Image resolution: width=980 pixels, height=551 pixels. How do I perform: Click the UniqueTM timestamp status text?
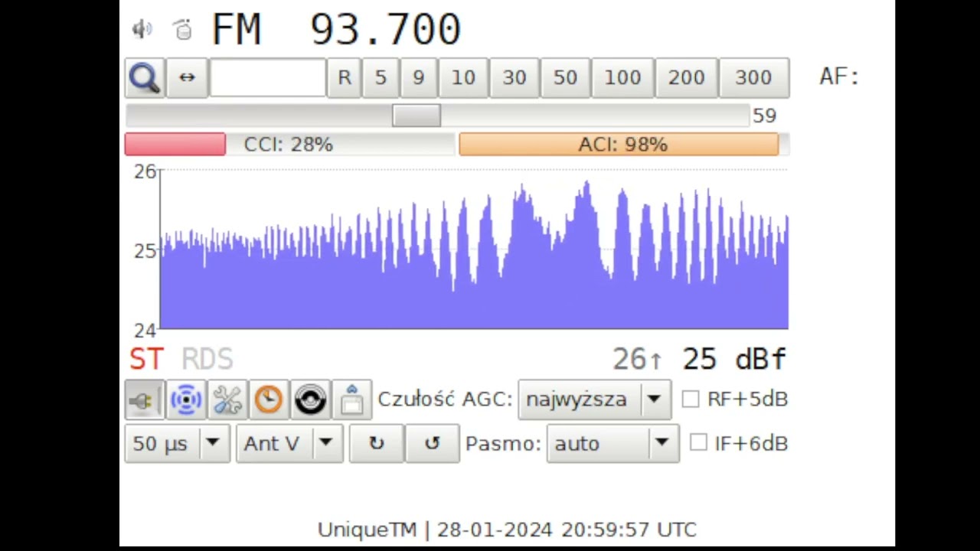[507, 530]
